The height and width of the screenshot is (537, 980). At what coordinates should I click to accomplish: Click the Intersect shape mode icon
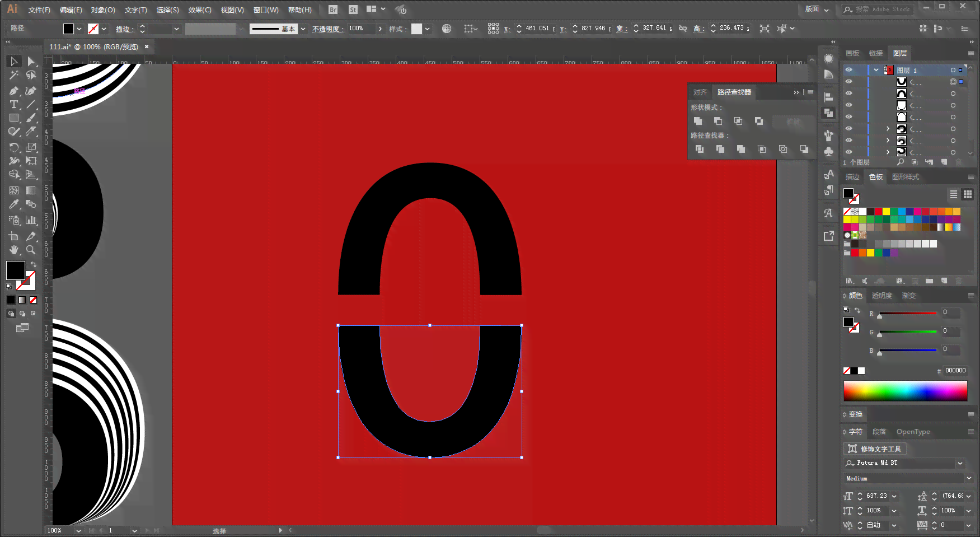(738, 121)
